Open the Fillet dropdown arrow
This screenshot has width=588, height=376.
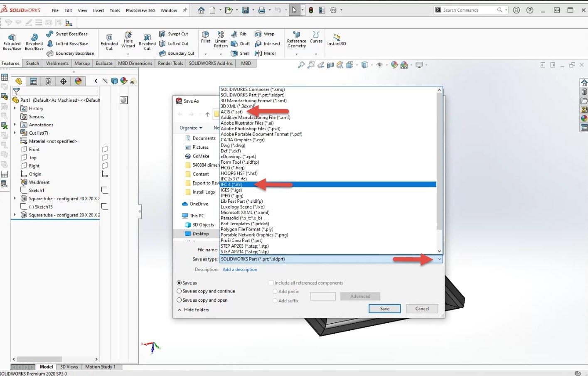[x=205, y=54]
